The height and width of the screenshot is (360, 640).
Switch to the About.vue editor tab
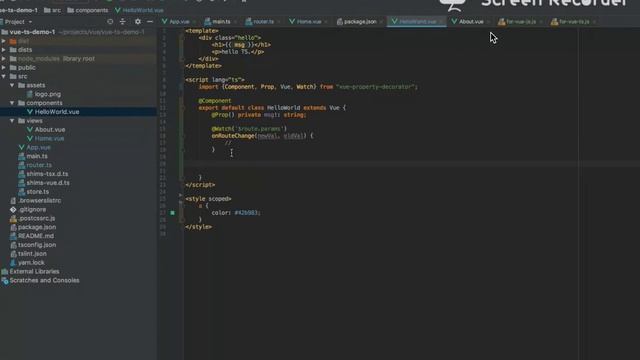(x=471, y=22)
